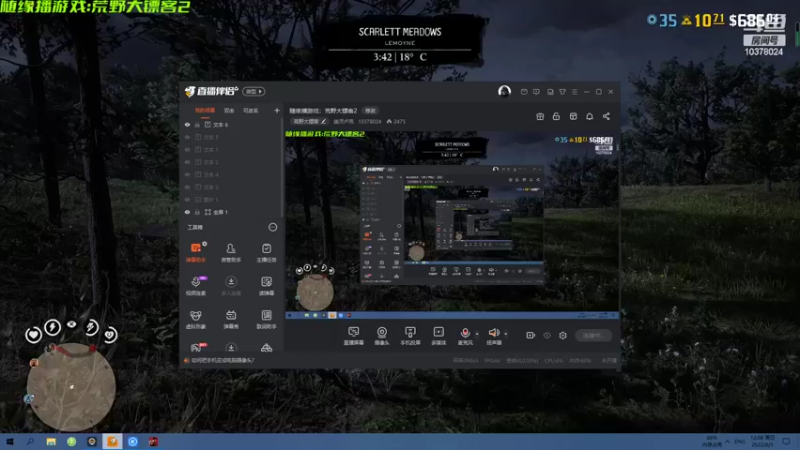Image resolution: width=800 pixels, height=450 pixels.
Task: Open settings gear in bottom bar
Action: (x=563, y=335)
